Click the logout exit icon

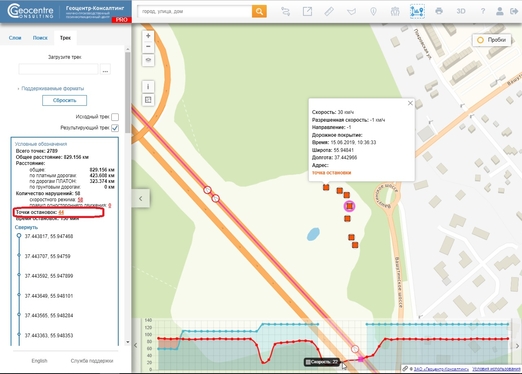tap(514, 11)
